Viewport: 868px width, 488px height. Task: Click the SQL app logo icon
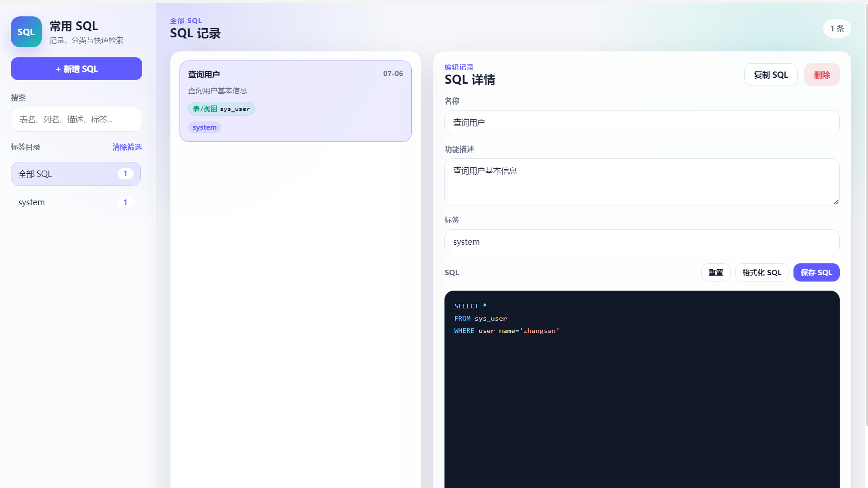pos(26,32)
